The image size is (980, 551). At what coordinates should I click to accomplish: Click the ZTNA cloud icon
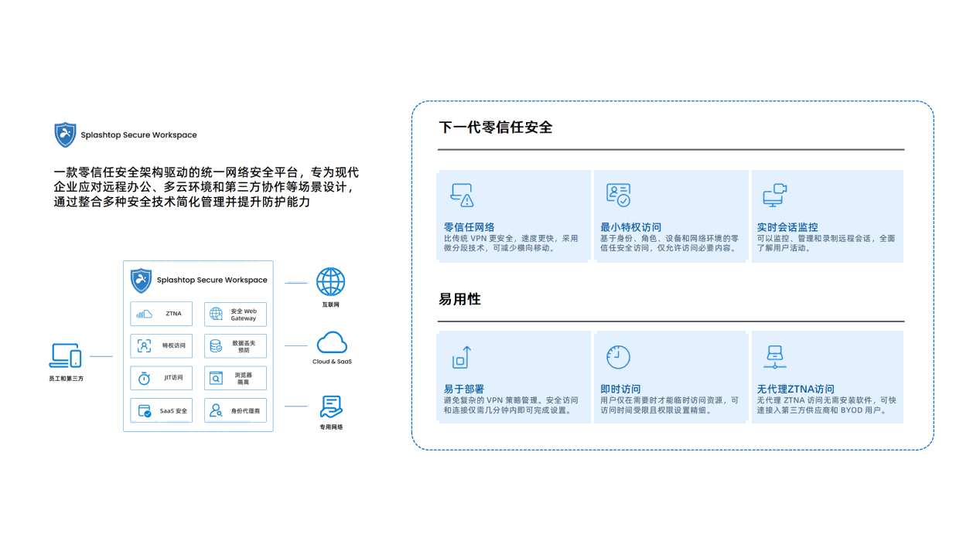tap(145, 314)
